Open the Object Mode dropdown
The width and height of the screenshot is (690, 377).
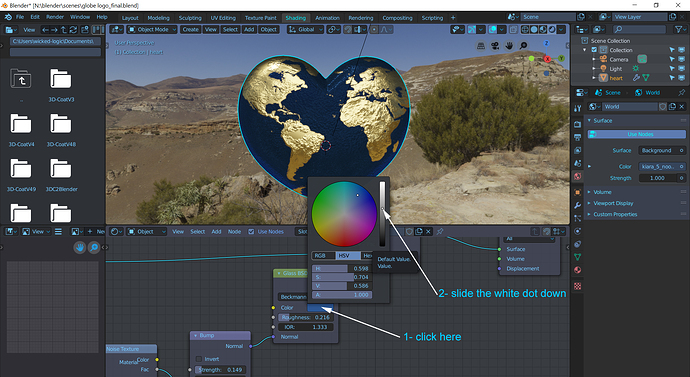[x=152, y=29]
